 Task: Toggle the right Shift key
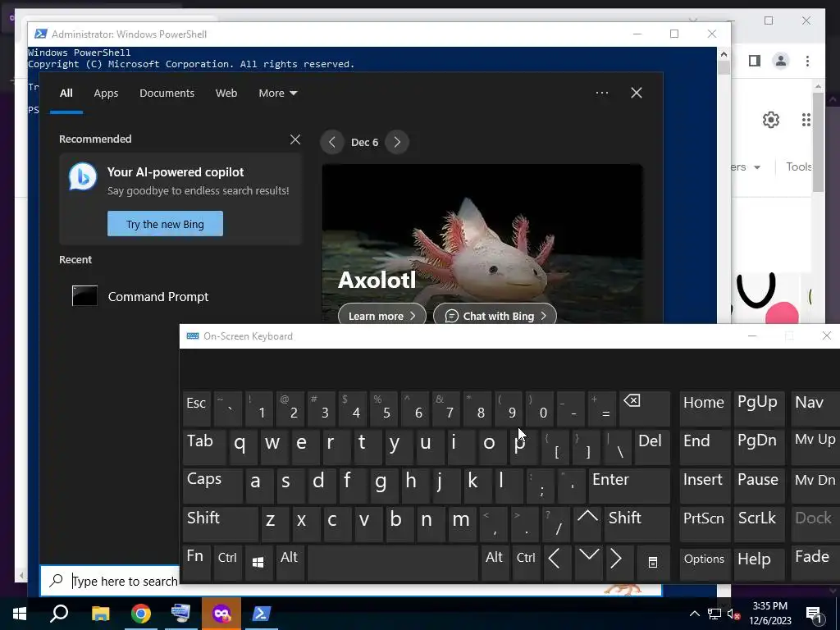point(637,524)
